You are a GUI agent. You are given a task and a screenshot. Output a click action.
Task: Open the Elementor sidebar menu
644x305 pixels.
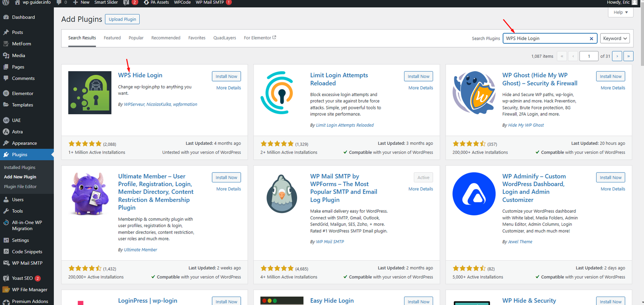pos(23,93)
